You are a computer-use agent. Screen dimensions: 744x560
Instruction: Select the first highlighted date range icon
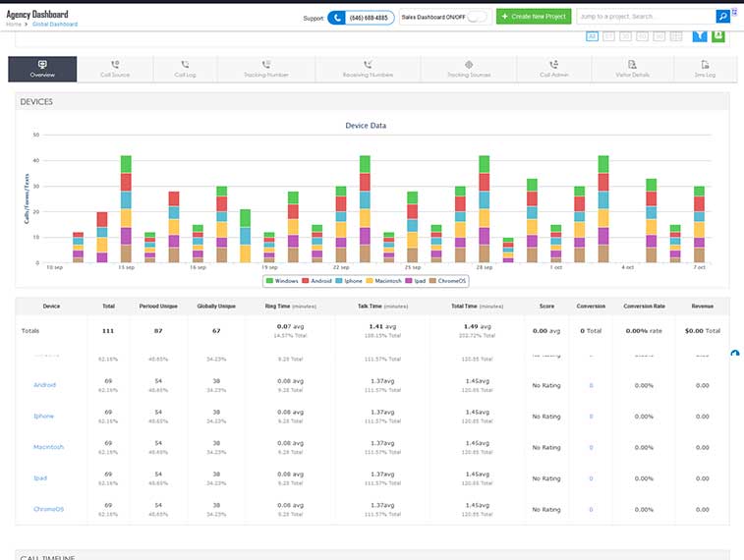(593, 36)
